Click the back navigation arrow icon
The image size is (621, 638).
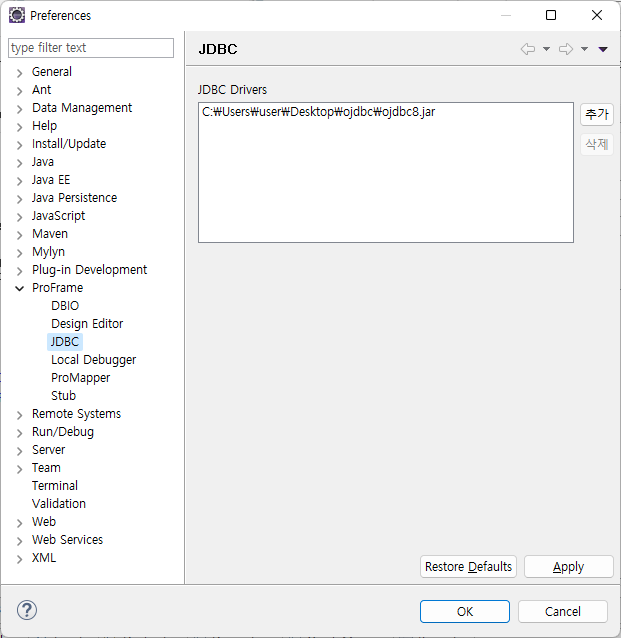528,49
